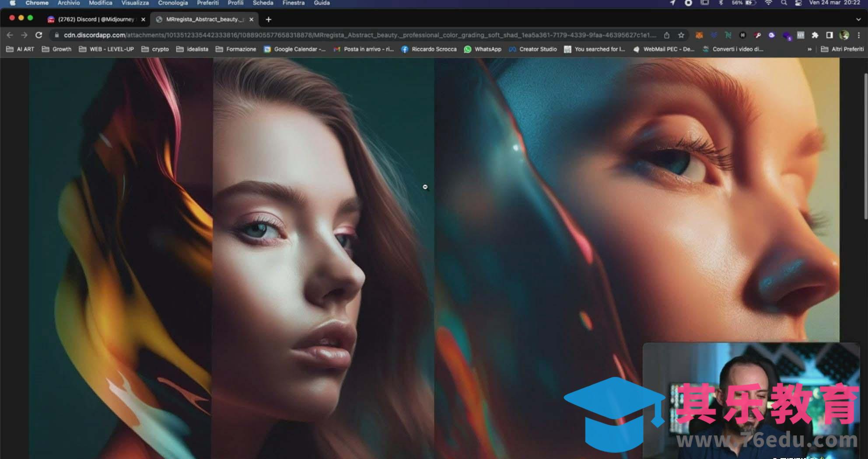Toggle the Wi-Fi status menu
868x459 pixels.
(768, 3)
